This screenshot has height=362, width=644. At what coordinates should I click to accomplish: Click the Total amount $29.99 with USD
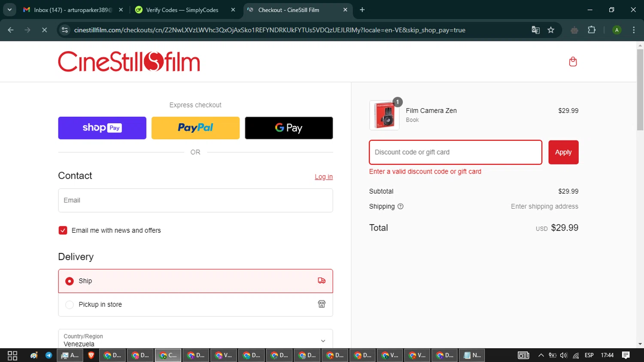557,228
